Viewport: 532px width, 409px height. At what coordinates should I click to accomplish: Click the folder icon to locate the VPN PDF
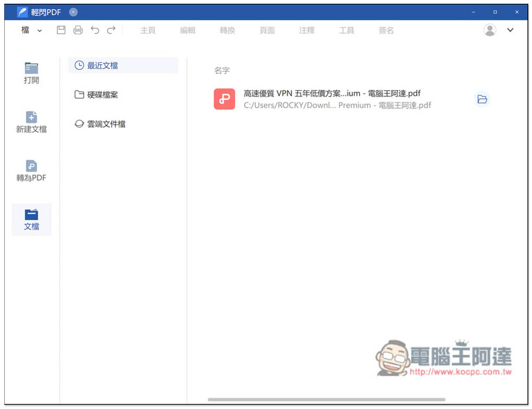481,99
